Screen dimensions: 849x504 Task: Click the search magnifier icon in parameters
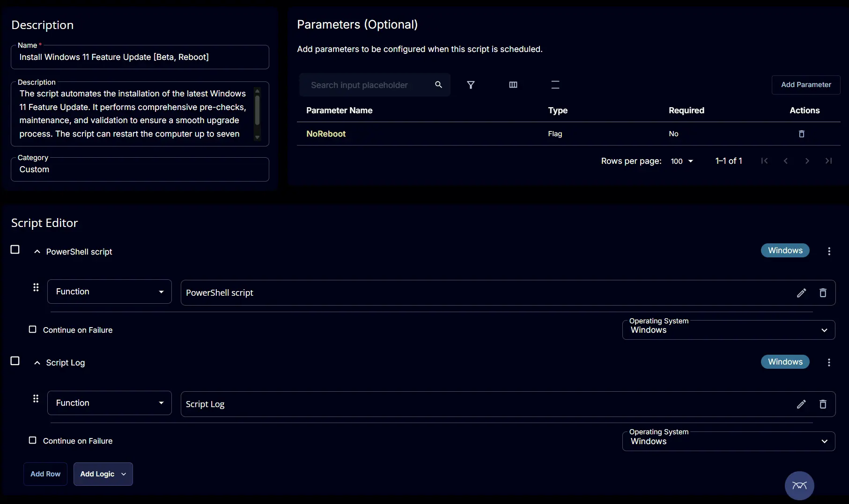coord(438,85)
